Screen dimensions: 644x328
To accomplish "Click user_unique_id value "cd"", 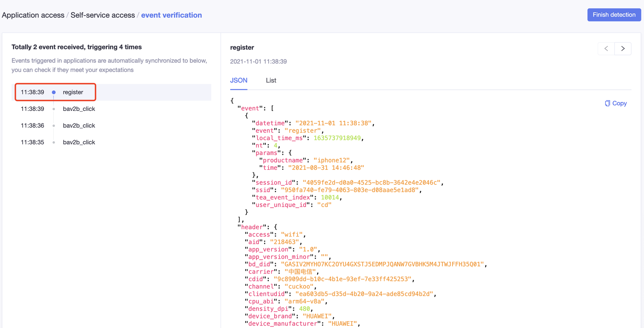I will click(x=324, y=205).
